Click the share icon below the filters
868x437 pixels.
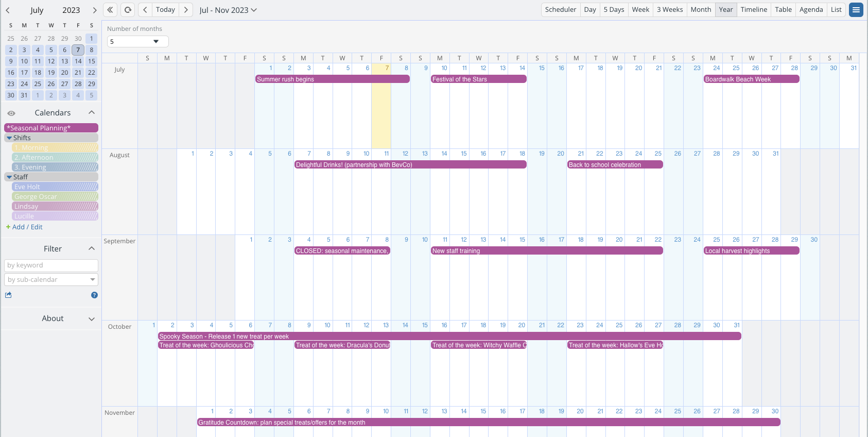[x=8, y=295]
